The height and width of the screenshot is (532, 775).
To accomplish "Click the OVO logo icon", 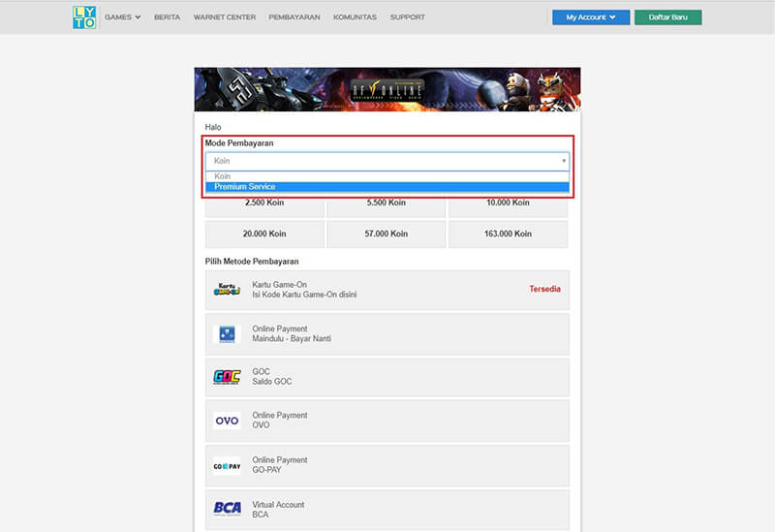I will [227, 421].
